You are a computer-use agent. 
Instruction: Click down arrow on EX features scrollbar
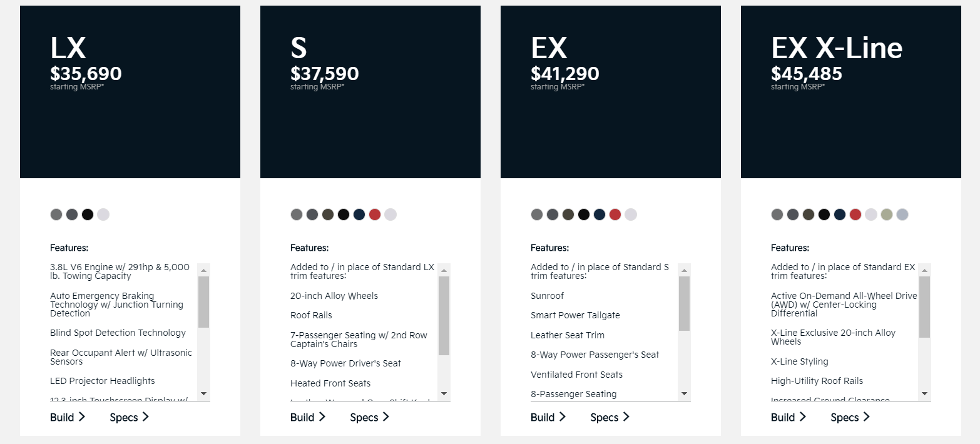(x=684, y=394)
